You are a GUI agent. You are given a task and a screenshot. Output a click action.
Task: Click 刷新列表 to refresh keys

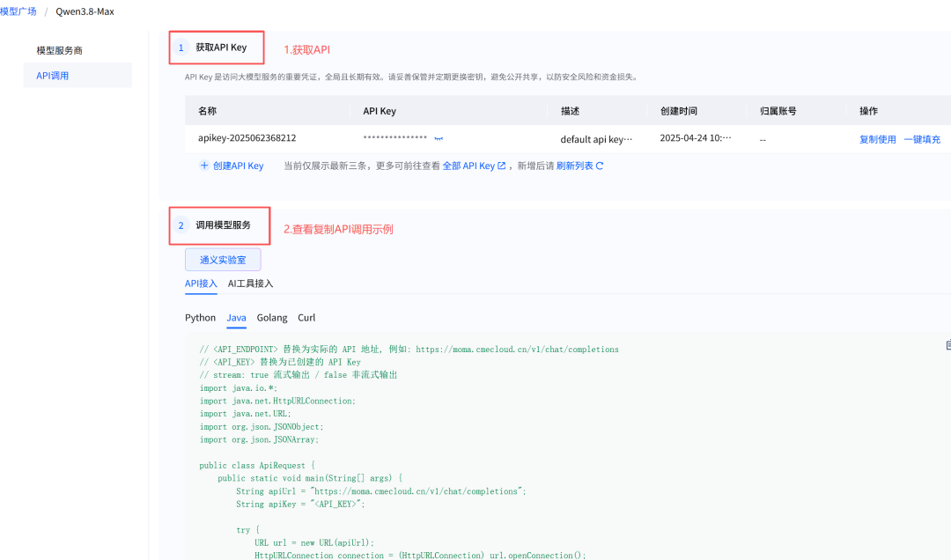pos(574,166)
